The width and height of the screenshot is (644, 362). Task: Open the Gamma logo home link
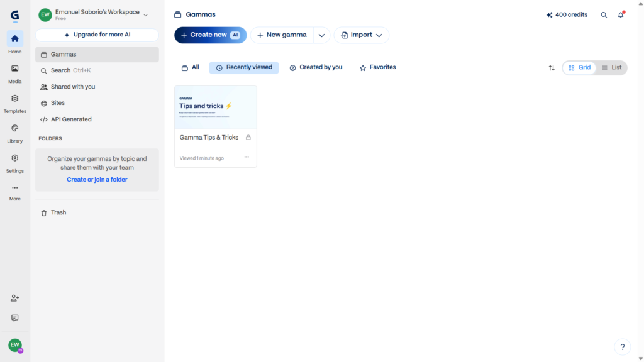15,16
